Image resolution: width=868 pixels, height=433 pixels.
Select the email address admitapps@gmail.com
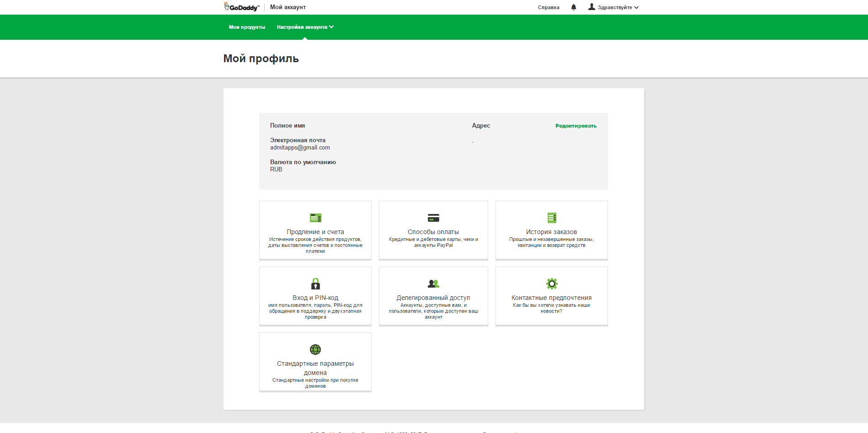(x=300, y=147)
